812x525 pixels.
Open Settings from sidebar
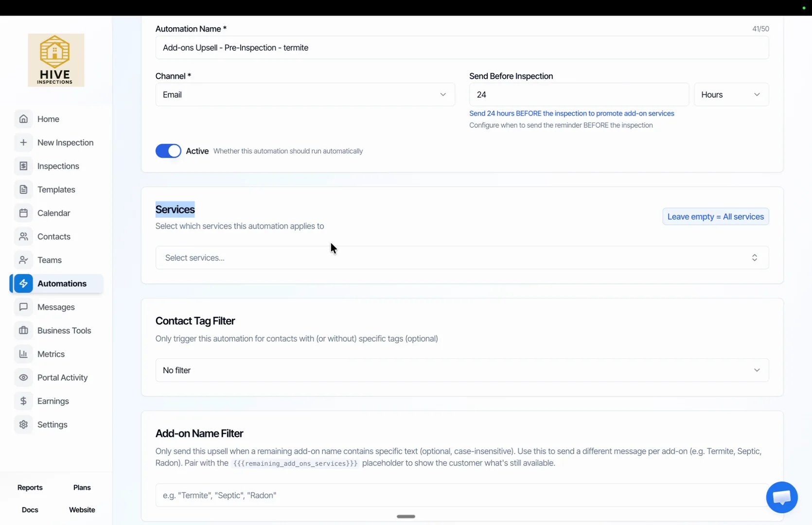(57, 424)
